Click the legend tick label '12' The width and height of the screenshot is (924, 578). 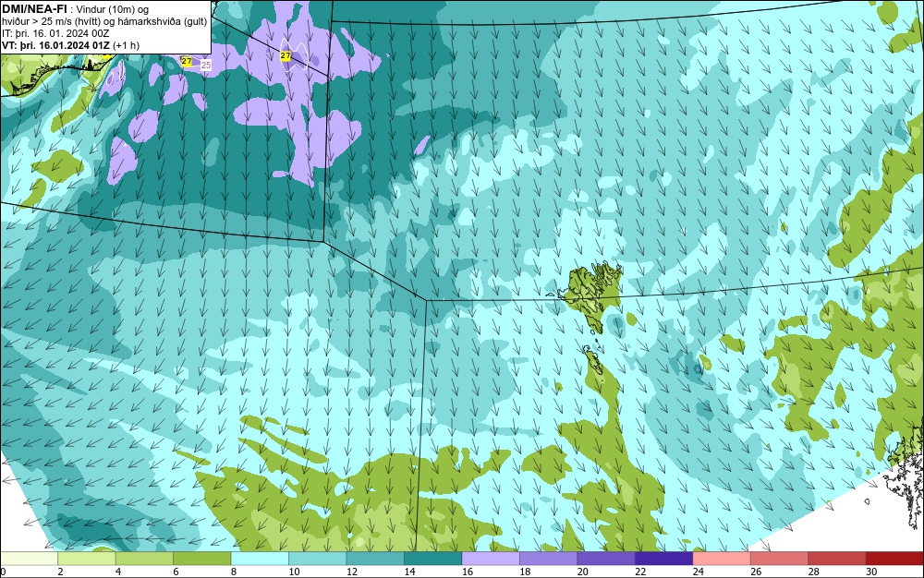352,572
